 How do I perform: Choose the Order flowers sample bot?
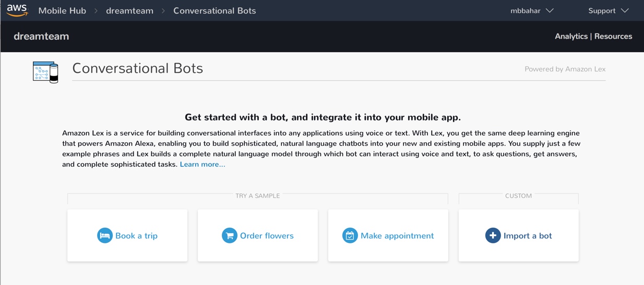click(258, 236)
